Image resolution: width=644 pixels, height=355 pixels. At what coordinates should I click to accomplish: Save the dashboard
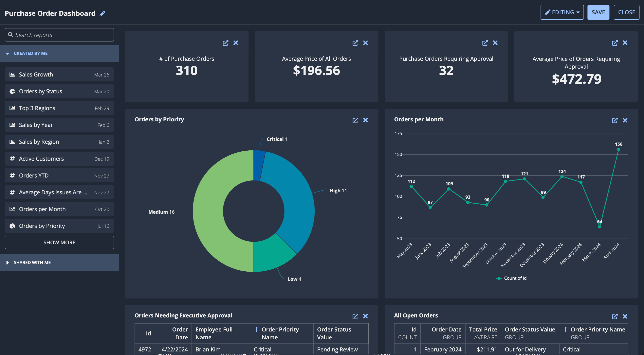click(x=598, y=12)
